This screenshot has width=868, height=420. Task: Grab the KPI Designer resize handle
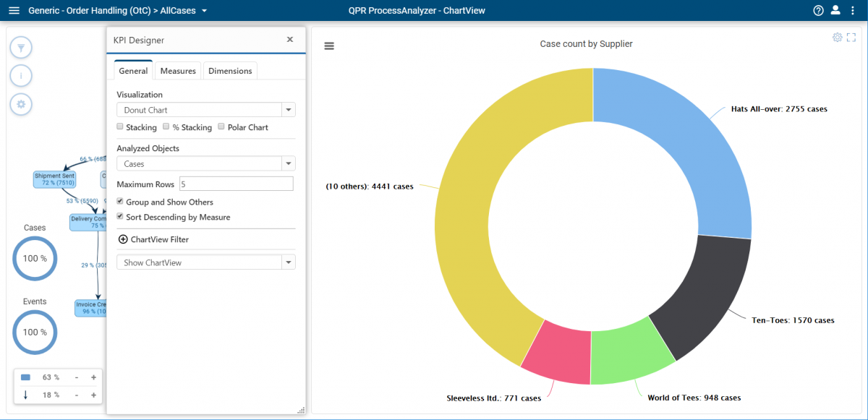click(x=301, y=410)
